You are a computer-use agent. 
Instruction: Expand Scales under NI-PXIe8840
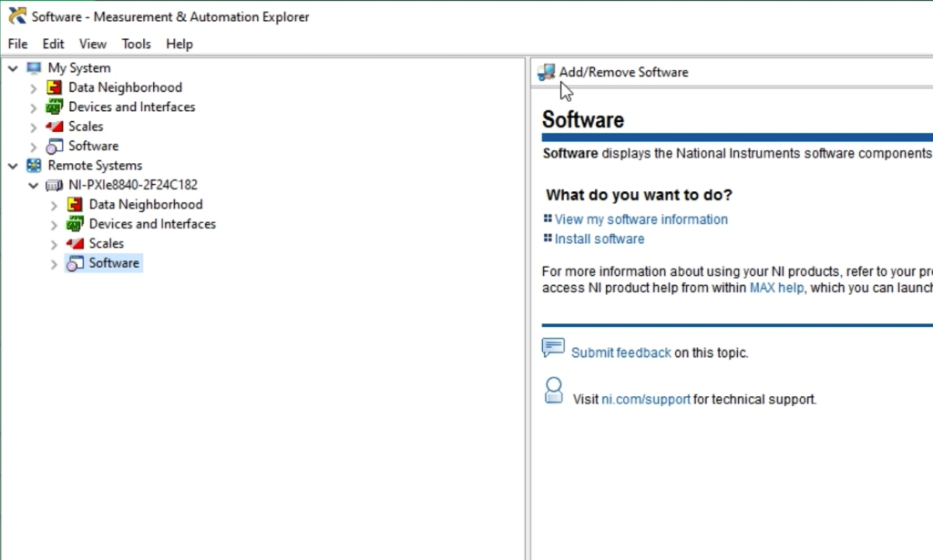point(54,244)
